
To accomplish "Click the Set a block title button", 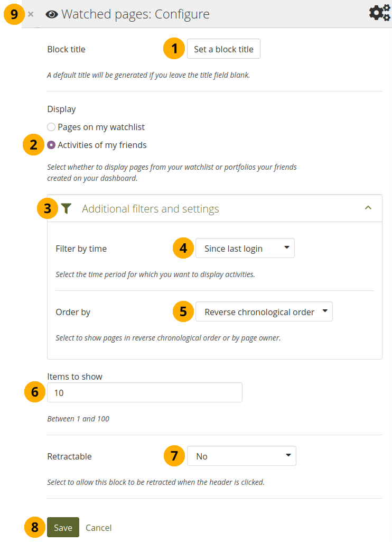I will (223, 49).
